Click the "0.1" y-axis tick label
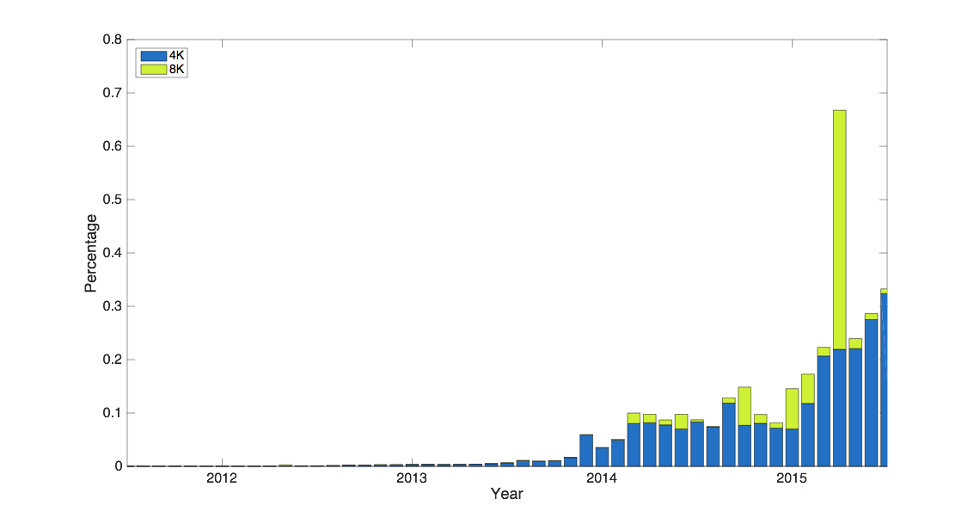Screen dimensions: 980x524 (x=113, y=413)
